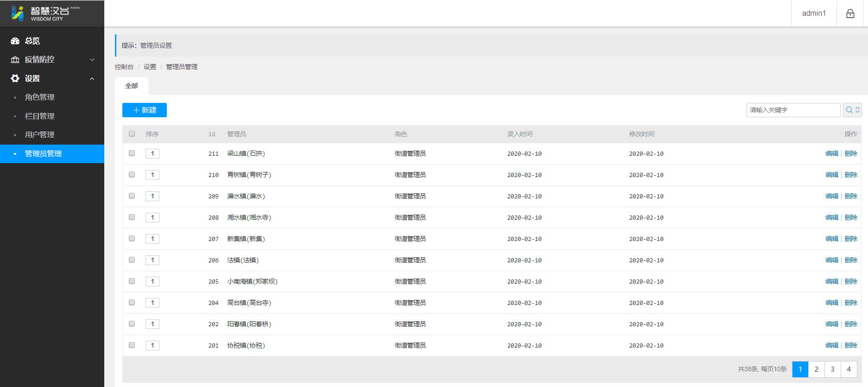Click the id column header
The image size is (868, 387).
coord(212,134)
